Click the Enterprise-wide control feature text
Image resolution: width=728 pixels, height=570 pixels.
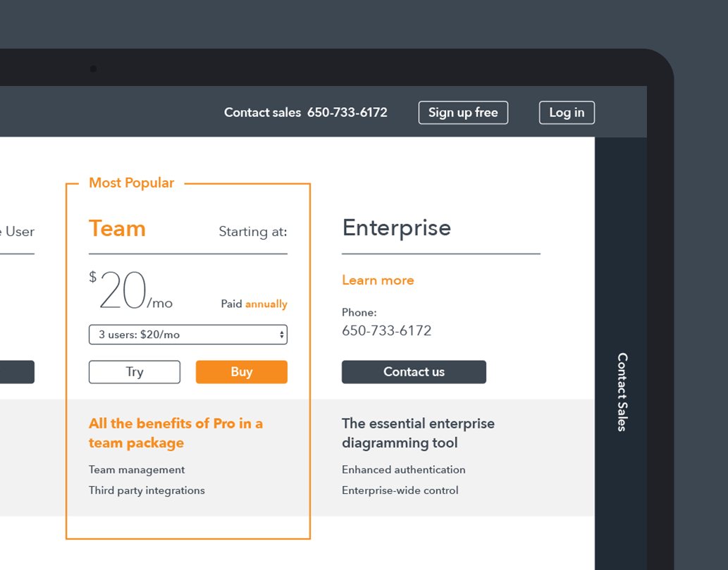click(400, 490)
